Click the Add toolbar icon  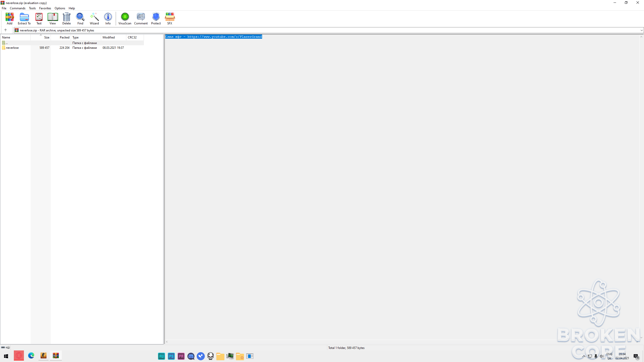[10, 19]
